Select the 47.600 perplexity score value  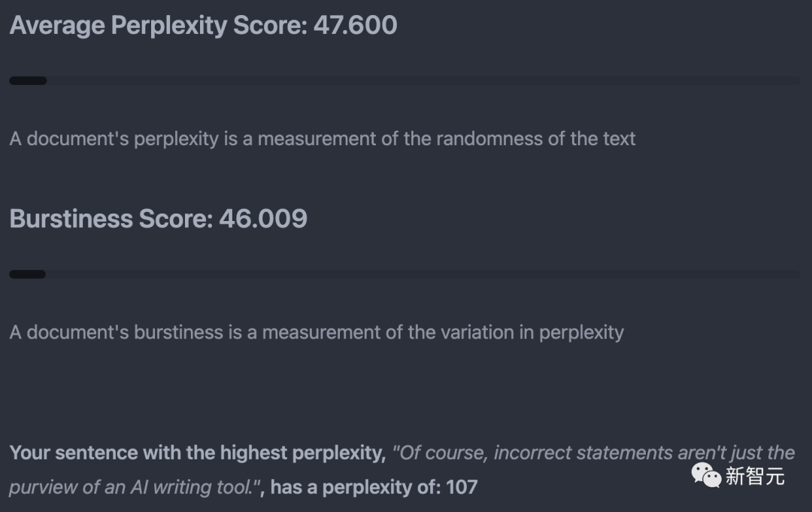(x=355, y=26)
